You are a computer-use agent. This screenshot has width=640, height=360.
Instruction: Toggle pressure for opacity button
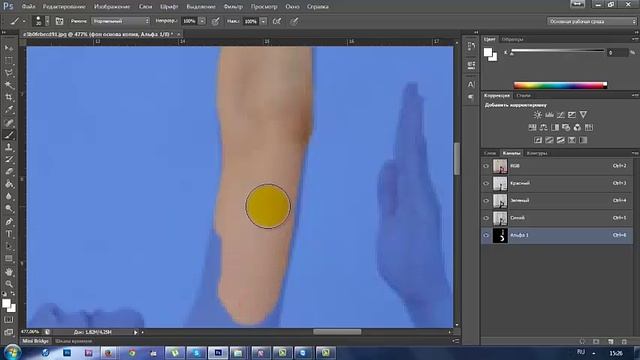216,21
